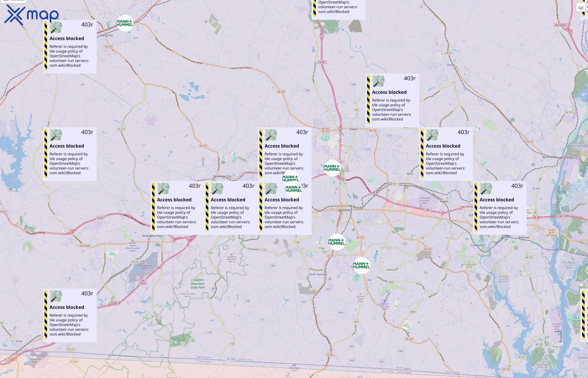Click the Gastonia Municipal Airport label

(385, 306)
